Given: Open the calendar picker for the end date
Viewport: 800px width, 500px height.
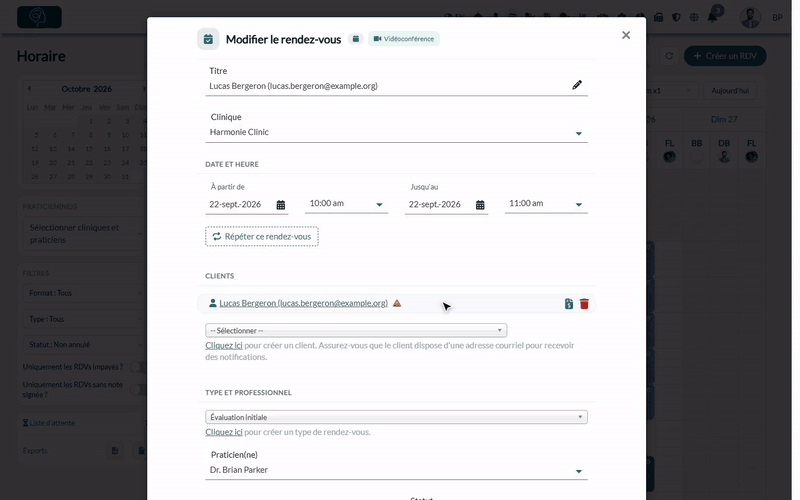Looking at the screenshot, I should pyautogui.click(x=480, y=205).
